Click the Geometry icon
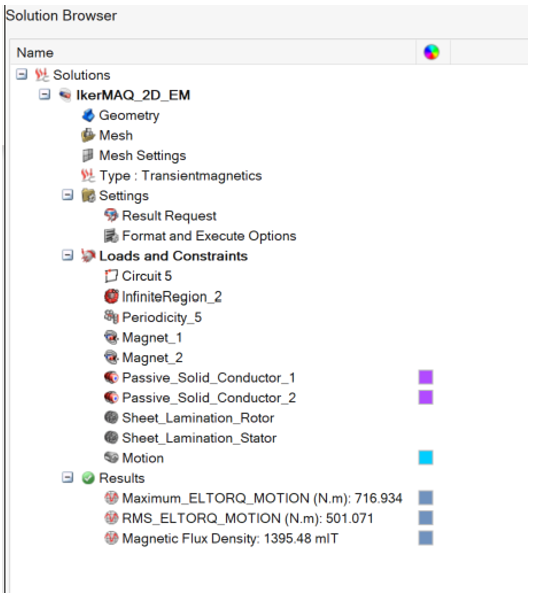 tap(88, 115)
